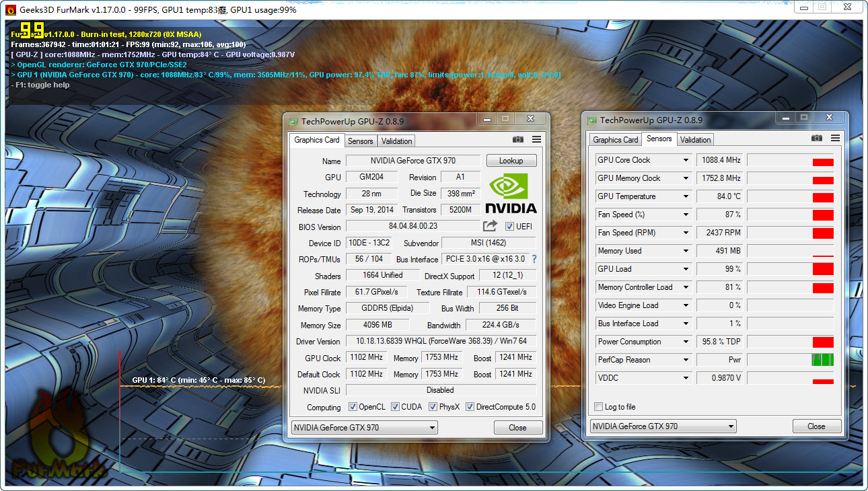
Task: Open the hamburger menu in Graphics Card window
Action: tap(536, 139)
